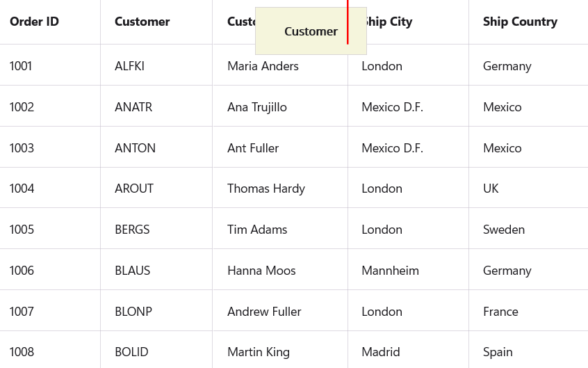Select order ID cell 1001
This screenshot has width=588, height=368.
[21, 66]
